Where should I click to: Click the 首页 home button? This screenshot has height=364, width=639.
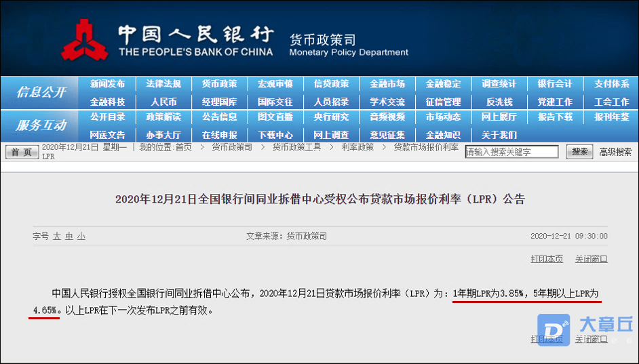22,152
